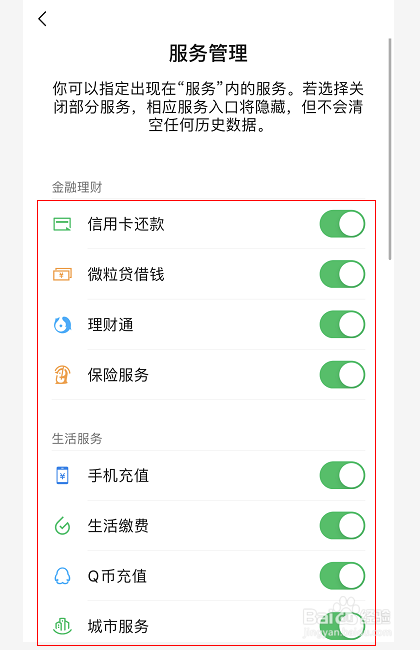Image resolution: width=420 pixels, height=650 pixels.
Task: Click the 城市服务 city buildings icon
Action: click(62, 626)
